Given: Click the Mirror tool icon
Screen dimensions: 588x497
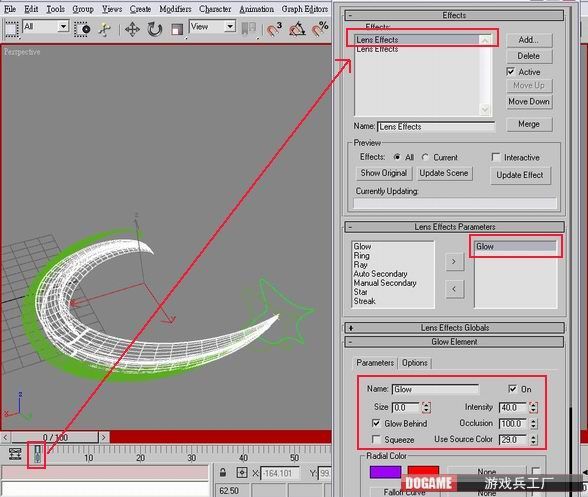Looking at the screenshot, I should [249, 29].
